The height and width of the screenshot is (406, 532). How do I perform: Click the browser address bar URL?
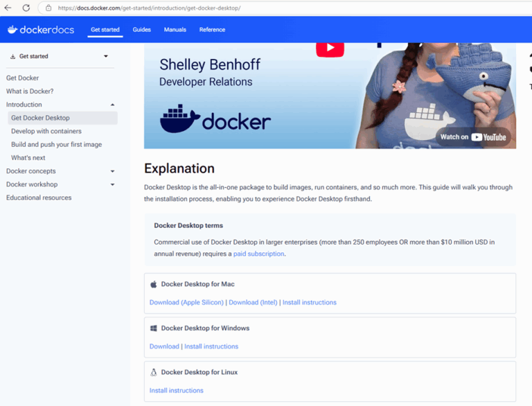click(149, 8)
